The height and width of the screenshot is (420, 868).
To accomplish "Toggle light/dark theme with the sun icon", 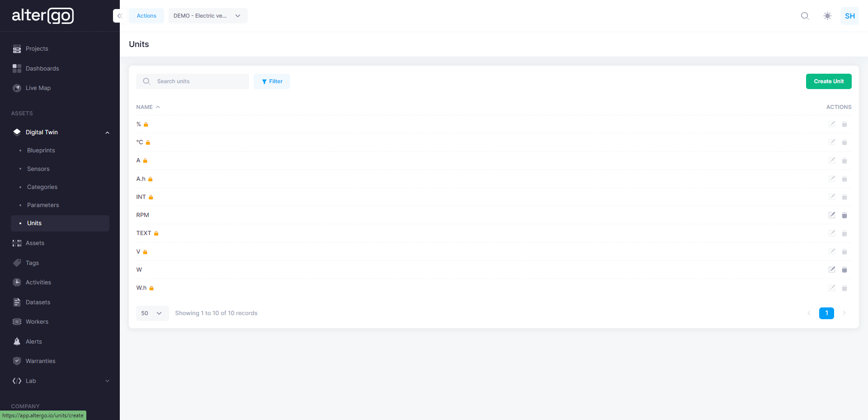I will pos(827,16).
